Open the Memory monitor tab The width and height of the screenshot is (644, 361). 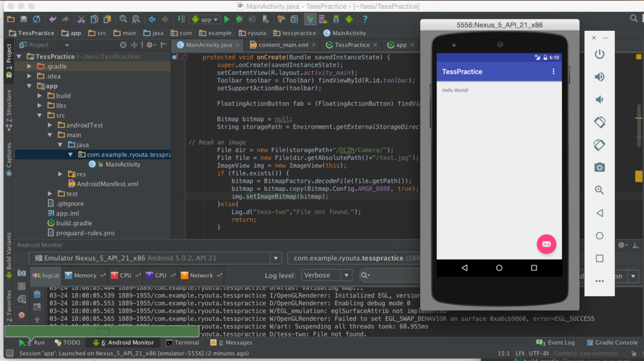85,275
